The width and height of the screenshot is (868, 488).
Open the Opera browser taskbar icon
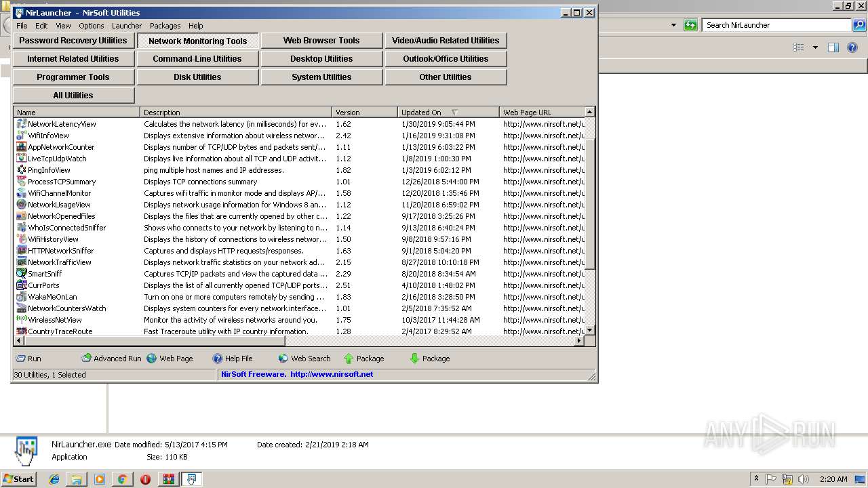tap(145, 479)
